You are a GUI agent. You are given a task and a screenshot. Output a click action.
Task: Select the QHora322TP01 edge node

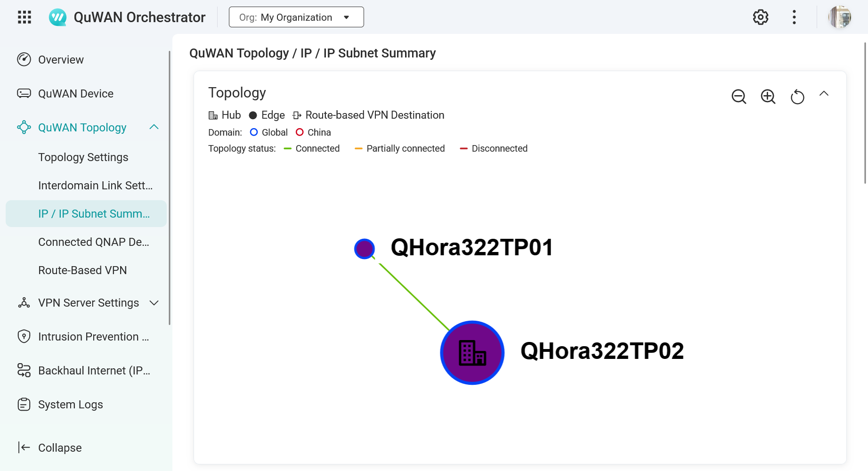tap(364, 249)
